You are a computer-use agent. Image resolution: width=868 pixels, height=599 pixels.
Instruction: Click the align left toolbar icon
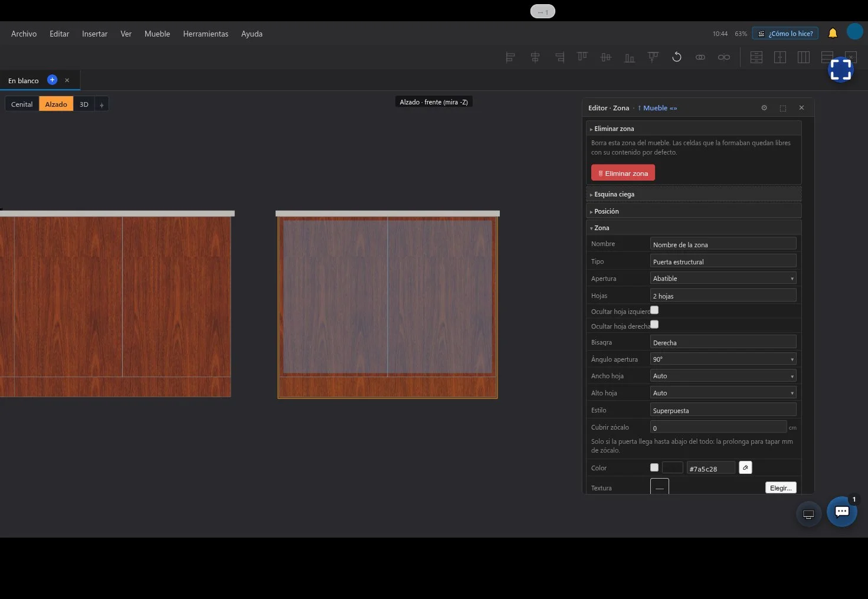tap(510, 57)
